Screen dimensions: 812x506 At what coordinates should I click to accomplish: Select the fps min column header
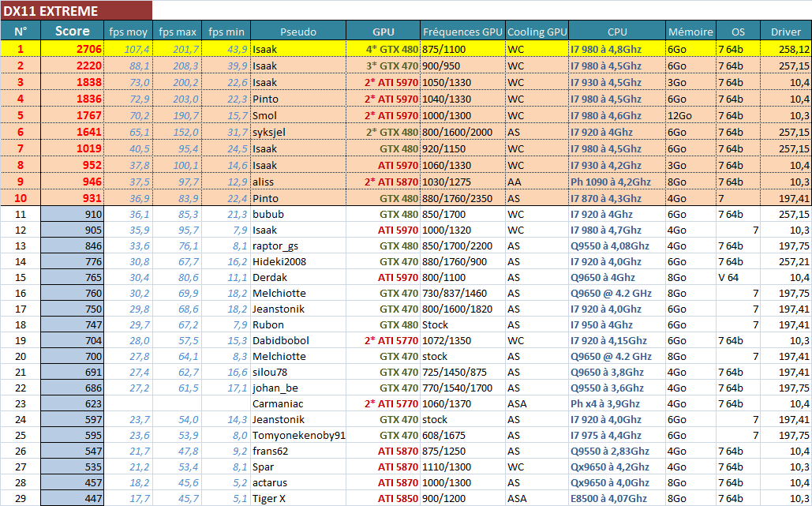(x=226, y=31)
